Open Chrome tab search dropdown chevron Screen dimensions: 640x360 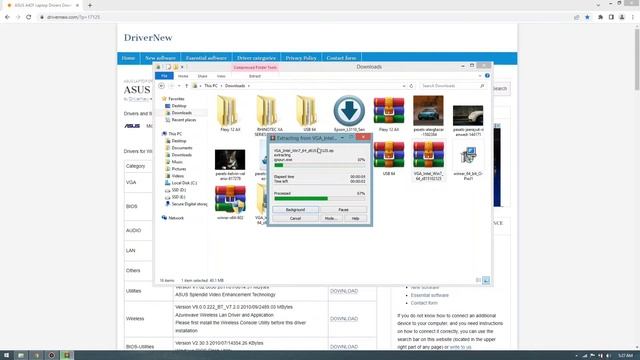pos(598,5)
